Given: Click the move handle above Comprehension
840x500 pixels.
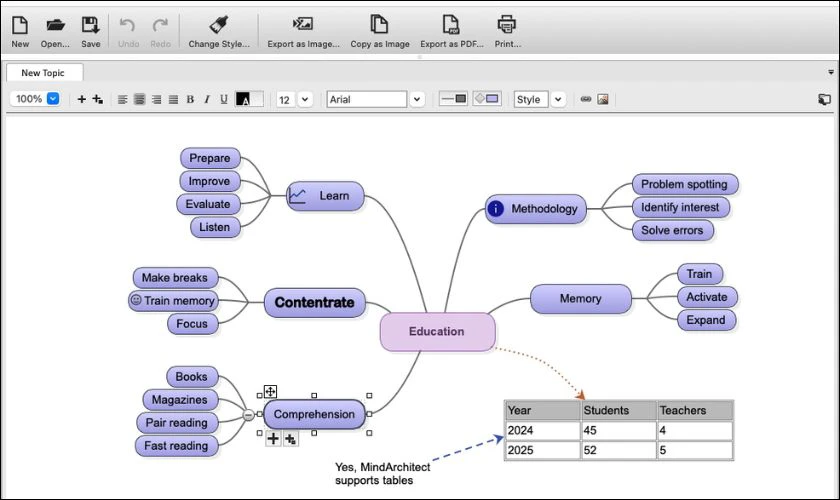Looking at the screenshot, I should coord(270,391).
